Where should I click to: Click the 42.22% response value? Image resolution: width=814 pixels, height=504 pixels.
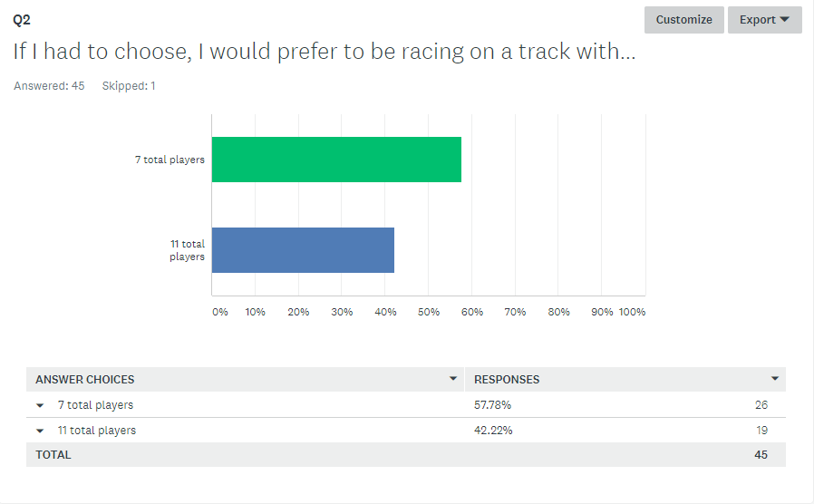(493, 431)
